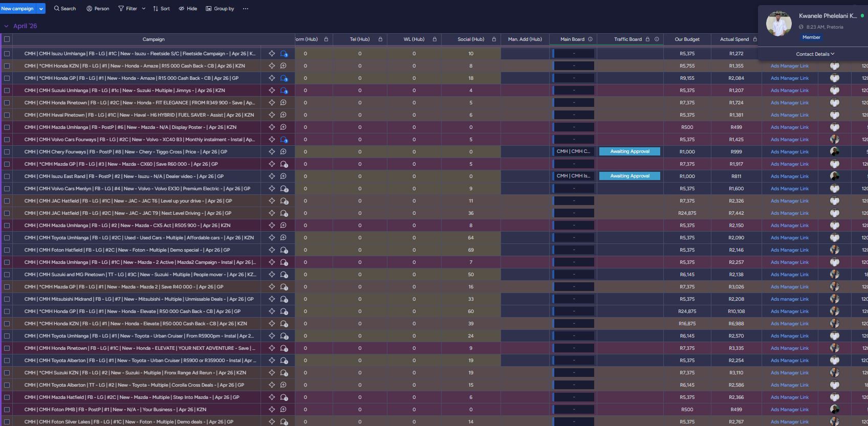
Task: Click Our Budget R24,875 on JAC T9 row
Action: (687, 213)
